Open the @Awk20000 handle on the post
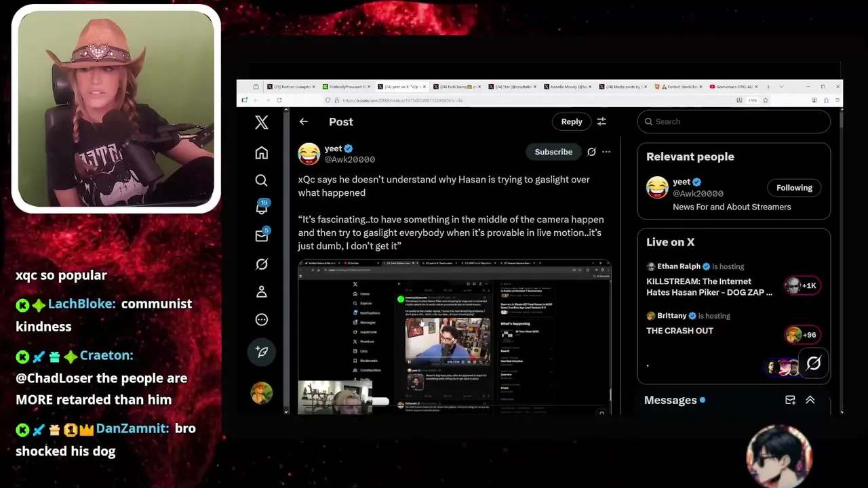Image resolution: width=868 pixels, height=488 pixels. pyautogui.click(x=350, y=159)
